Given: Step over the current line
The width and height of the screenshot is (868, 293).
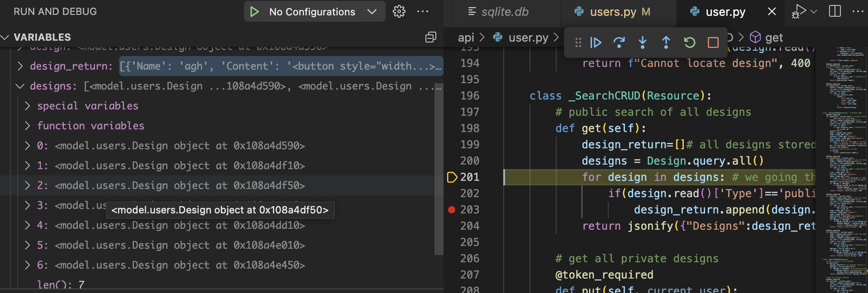Looking at the screenshot, I should click(619, 43).
